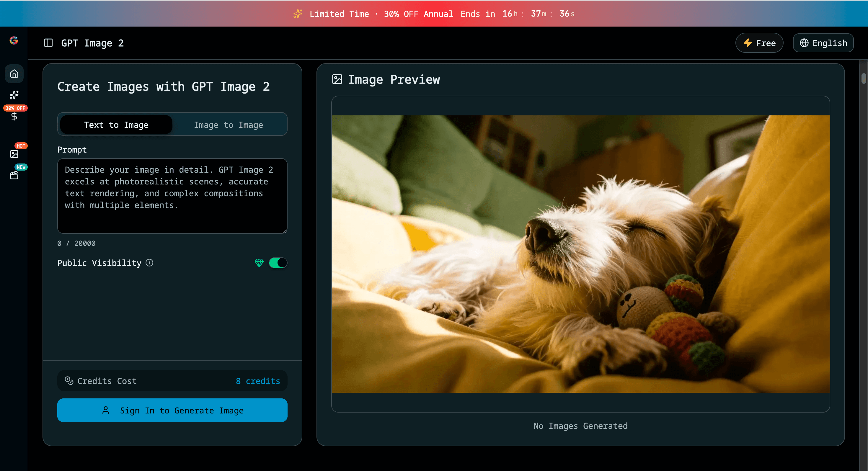The image size is (868, 471).
Task: Open the NEW video clapperboard icon
Action: pos(14,175)
